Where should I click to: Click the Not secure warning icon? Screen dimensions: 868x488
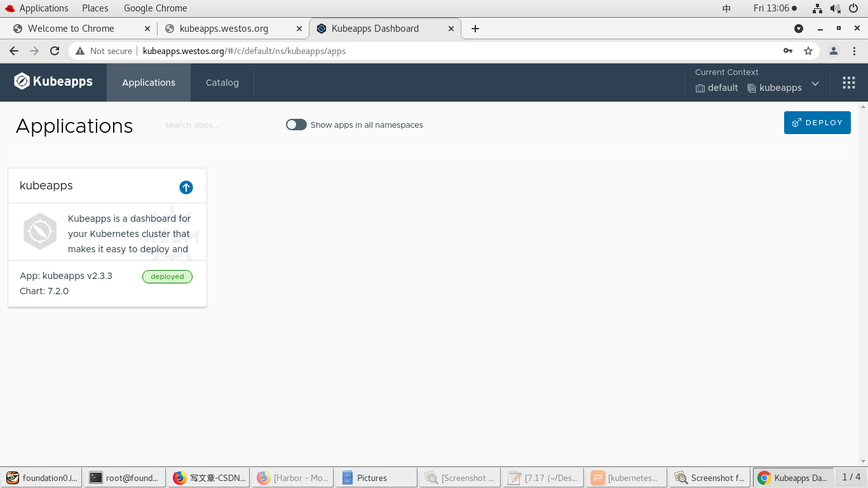(80, 51)
